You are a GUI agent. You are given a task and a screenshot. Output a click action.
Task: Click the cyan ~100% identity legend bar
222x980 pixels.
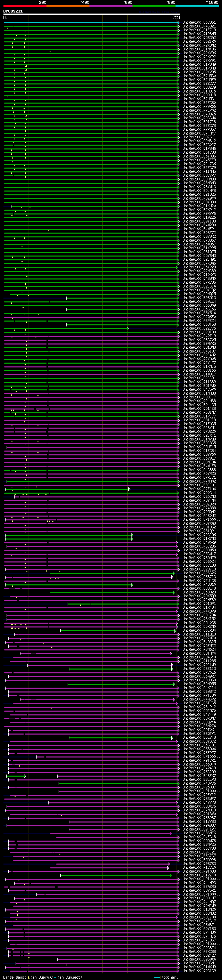click(x=197, y=6)
